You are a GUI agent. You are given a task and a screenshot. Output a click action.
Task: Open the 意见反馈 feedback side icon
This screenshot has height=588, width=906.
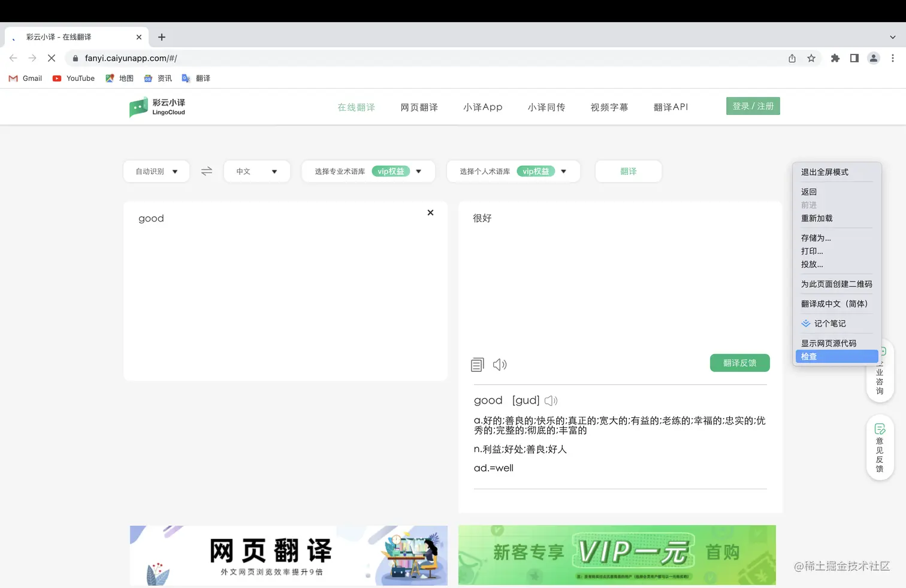pos(879,447)
